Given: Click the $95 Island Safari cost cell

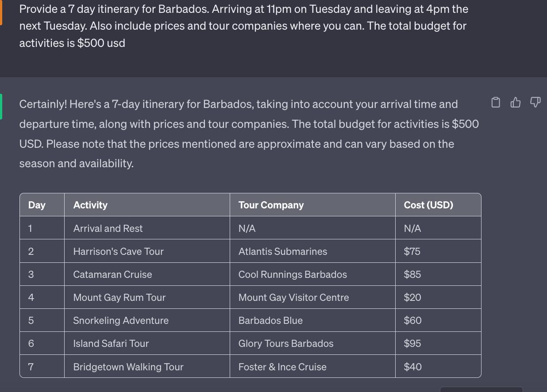Looking at the screenshot, I should (x=438, y=343).
